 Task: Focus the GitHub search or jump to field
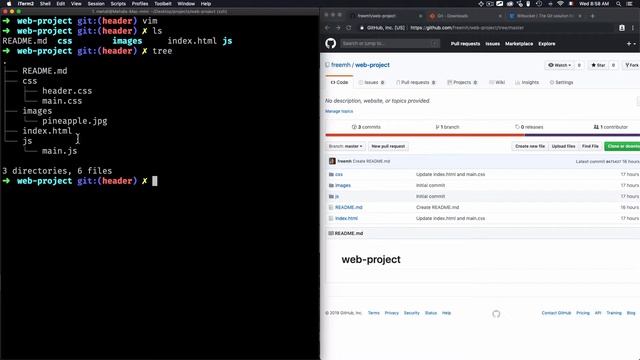tap(390, 43)
